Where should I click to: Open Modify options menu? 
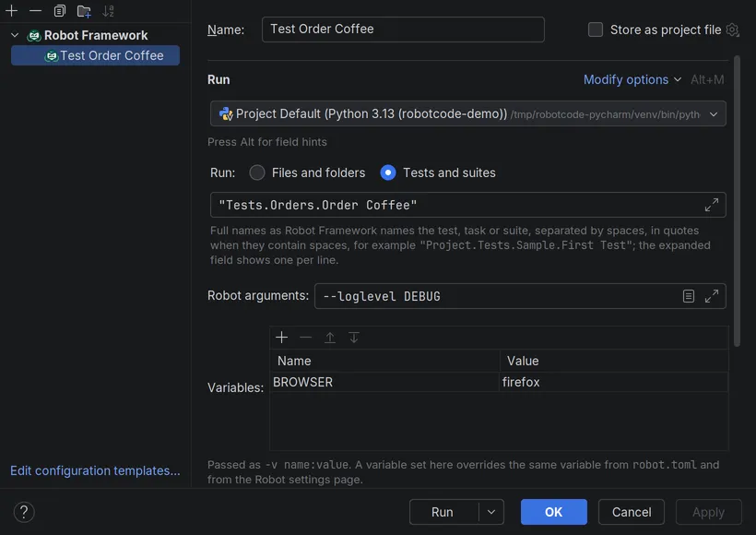click(632, 79)
